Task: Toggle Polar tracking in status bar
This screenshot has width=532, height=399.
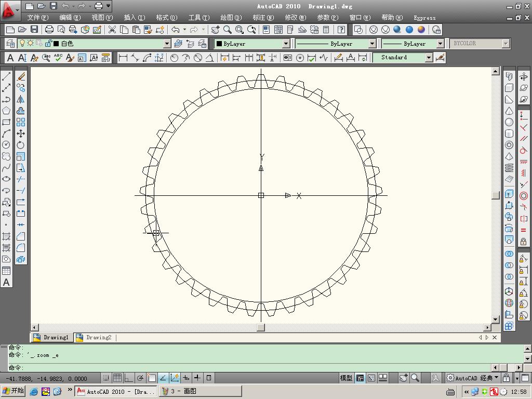Action: pyautogui.click(x=140, y=378)
